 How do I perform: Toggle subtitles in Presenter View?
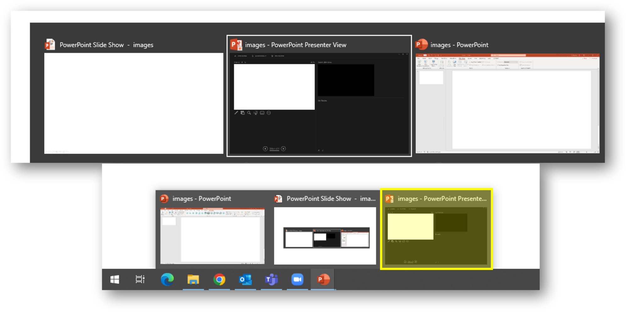tap(262, 113)
